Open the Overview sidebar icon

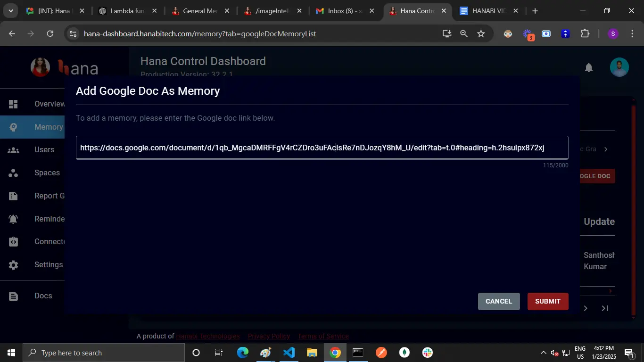pos(13,104)
